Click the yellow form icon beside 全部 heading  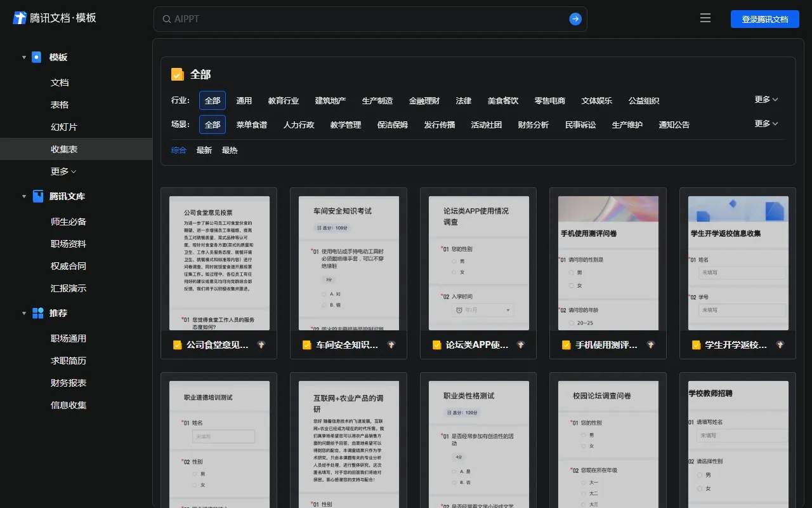coord(178,74)
